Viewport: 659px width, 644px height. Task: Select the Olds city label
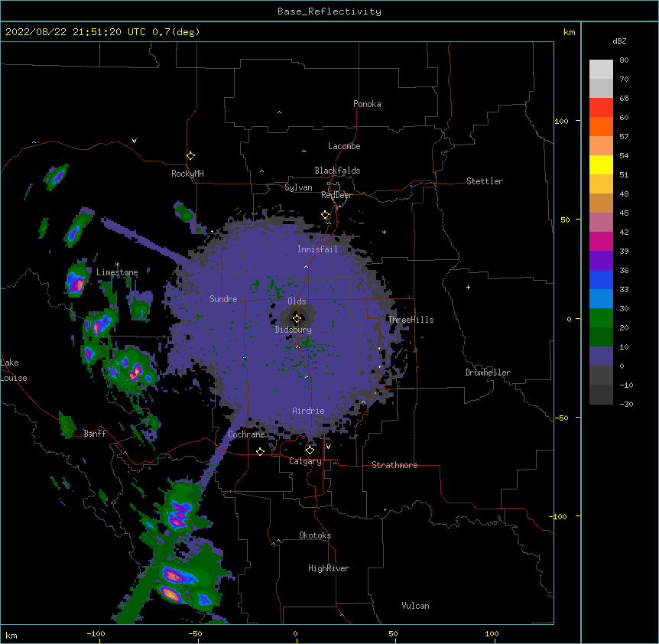(297, 301)
